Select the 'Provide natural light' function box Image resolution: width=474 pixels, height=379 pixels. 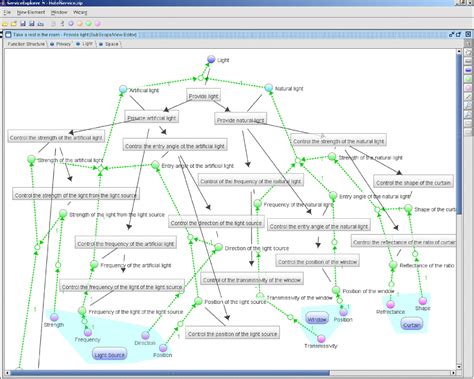[240, 119]
